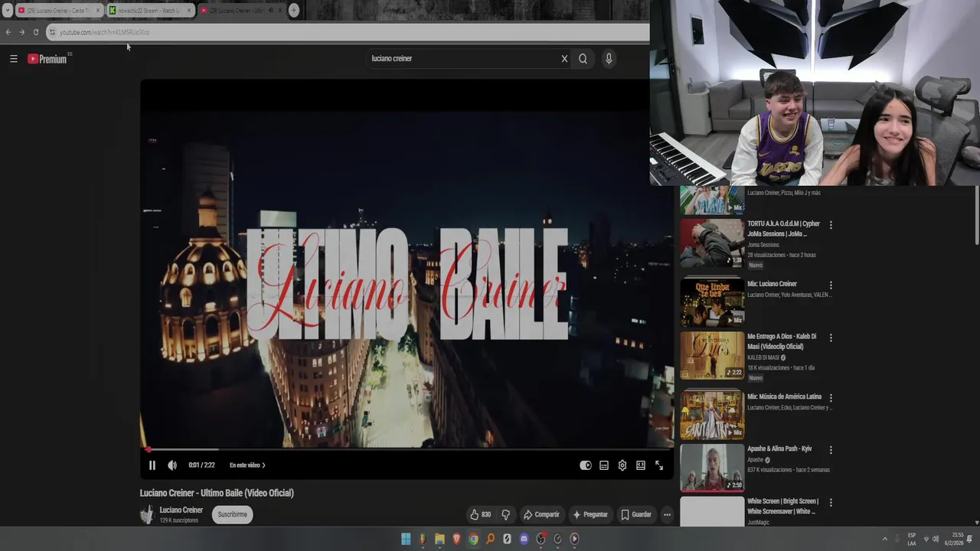The width and height of the screenshot is (980, 551).
Task: Toggle the autoplay switch in the player
Action: [586, 465]
